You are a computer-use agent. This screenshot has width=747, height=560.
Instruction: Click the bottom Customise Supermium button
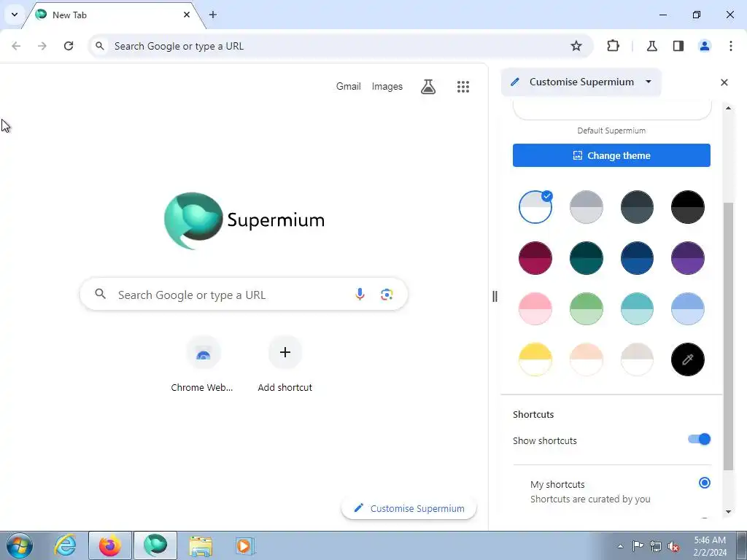click(409, 508)
